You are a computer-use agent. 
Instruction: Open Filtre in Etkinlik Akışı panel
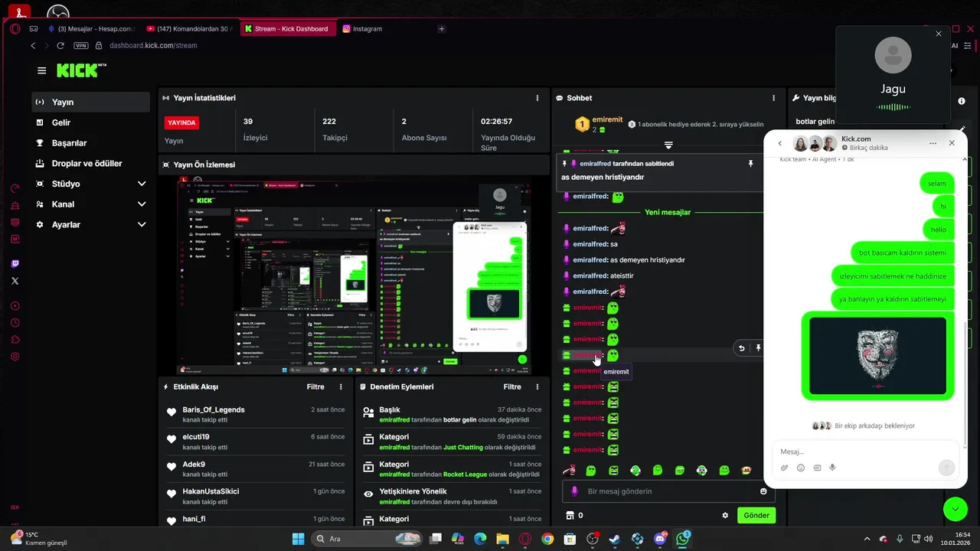(x=315, y=387)
